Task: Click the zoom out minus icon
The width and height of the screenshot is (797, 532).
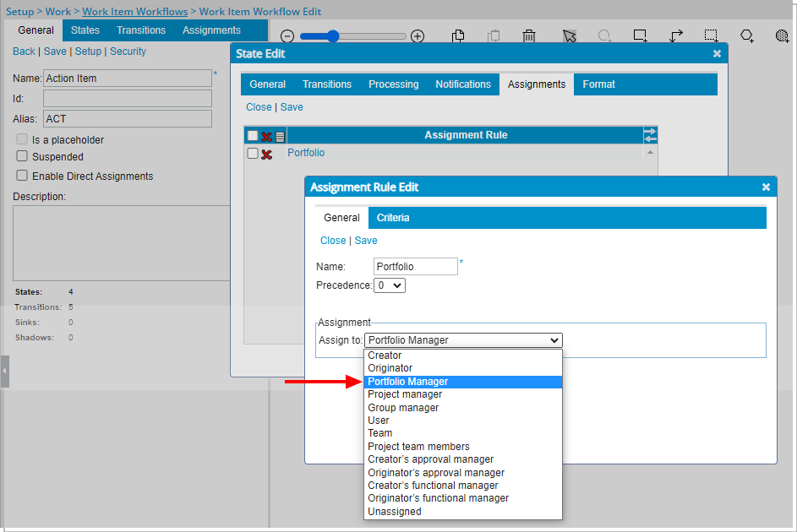Action: click(x=287, y=36)
